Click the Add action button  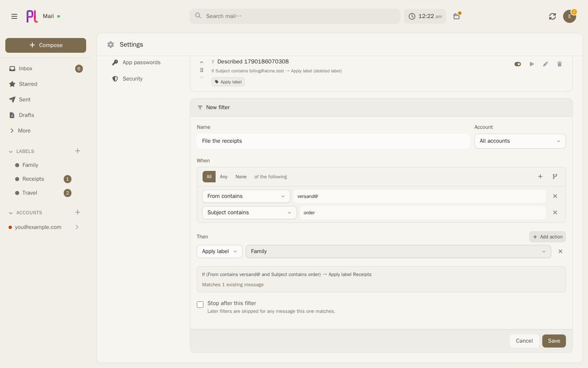[x=548, y=237]
